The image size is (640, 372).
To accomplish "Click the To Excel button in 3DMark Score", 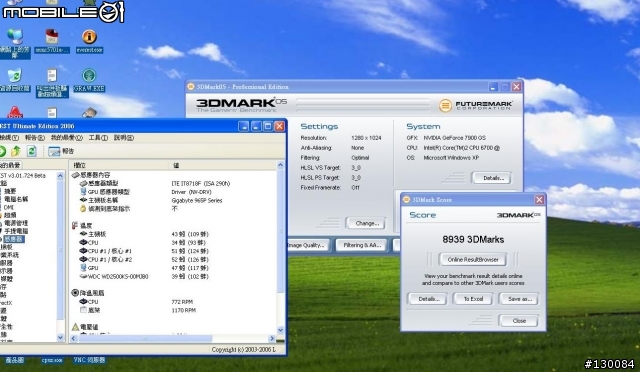I will pyautogui.click(x=473, y=299).
